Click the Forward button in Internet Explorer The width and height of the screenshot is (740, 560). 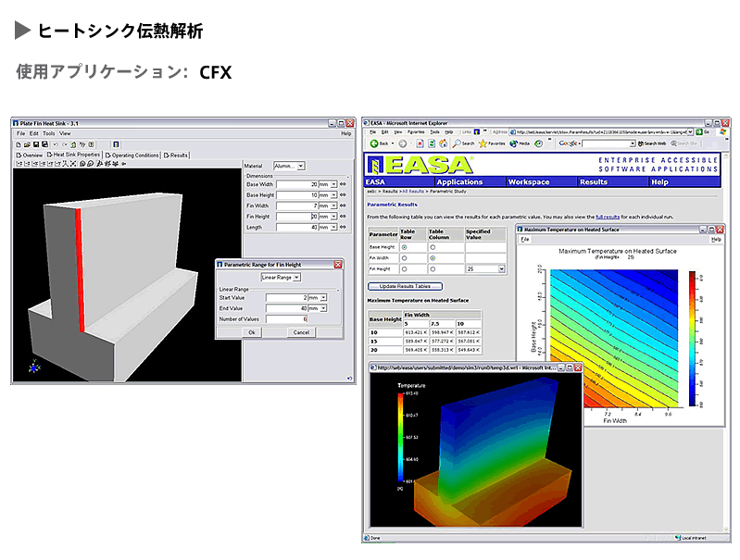(x=403, y=143)
